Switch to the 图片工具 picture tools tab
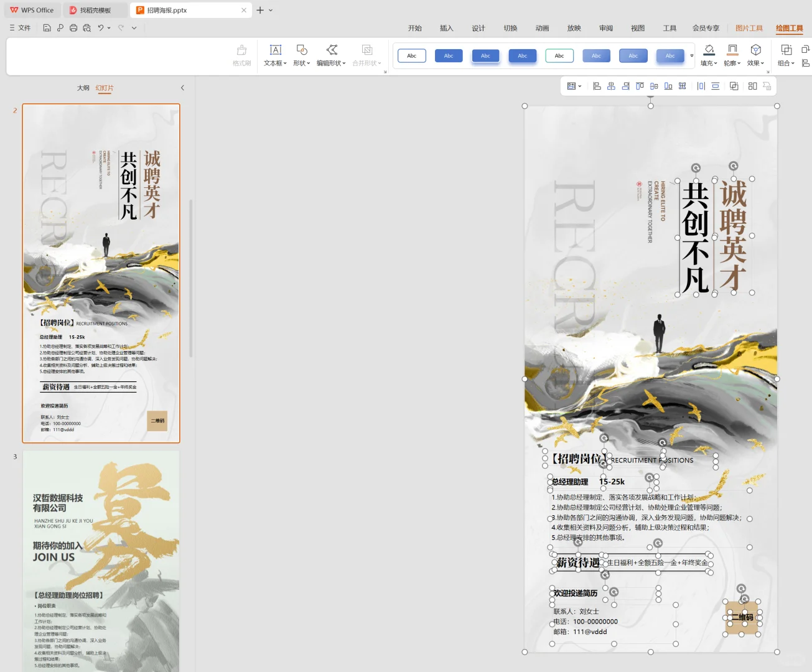Image resolution: width=812 pixels, height=672 pixels. (x=749, y=28)
